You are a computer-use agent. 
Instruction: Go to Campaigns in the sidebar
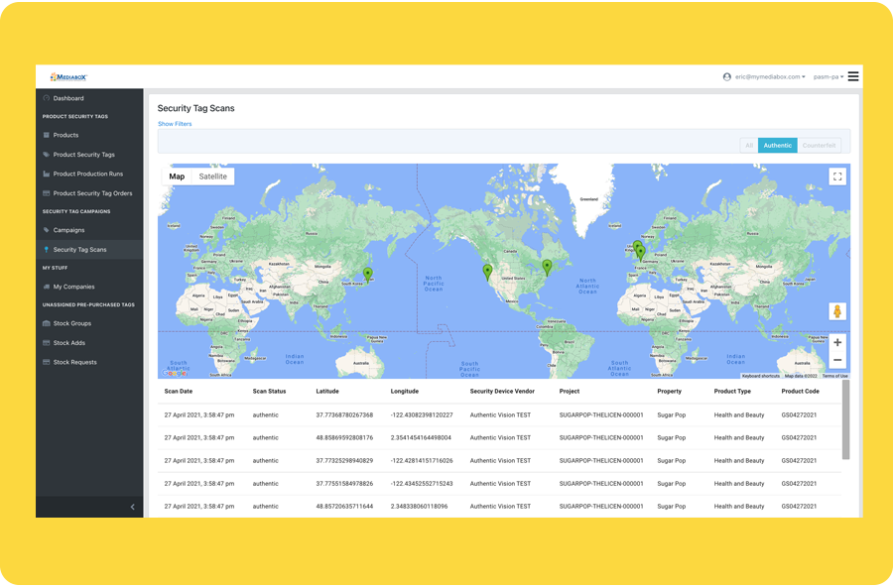click(68, 230)
